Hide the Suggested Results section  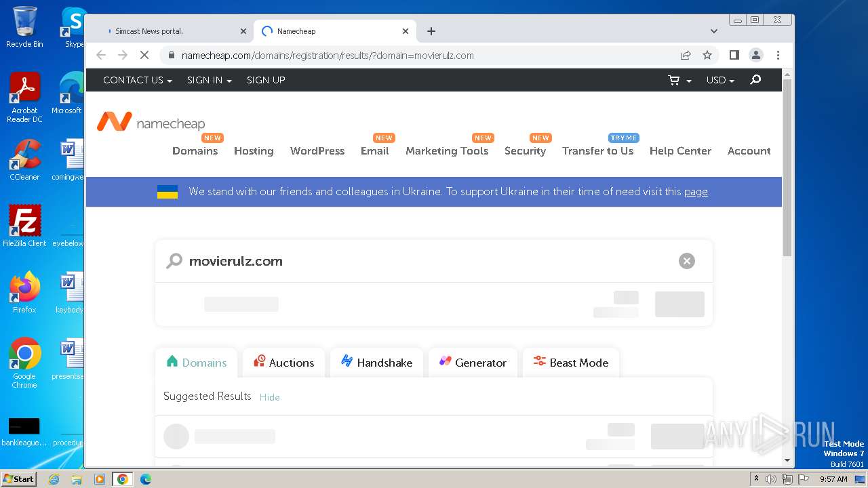tap(269, 397)
